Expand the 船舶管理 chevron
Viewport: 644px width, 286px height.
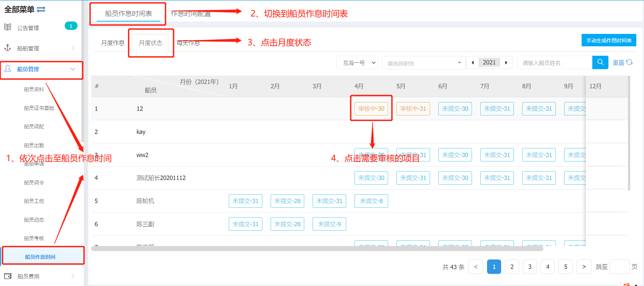(x=73, y=48)
